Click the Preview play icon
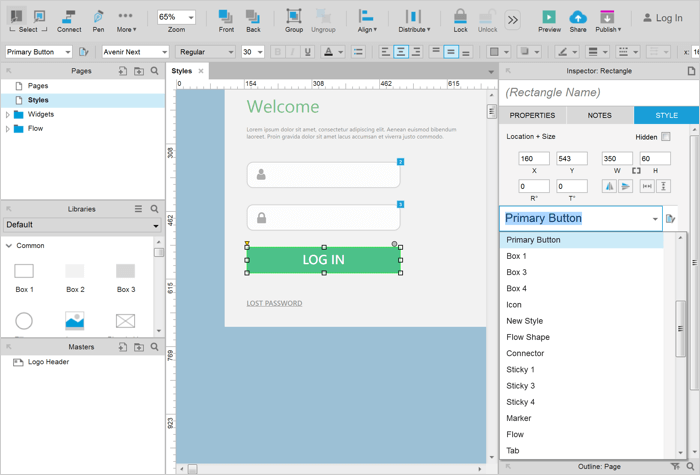 tap(549, 17)
